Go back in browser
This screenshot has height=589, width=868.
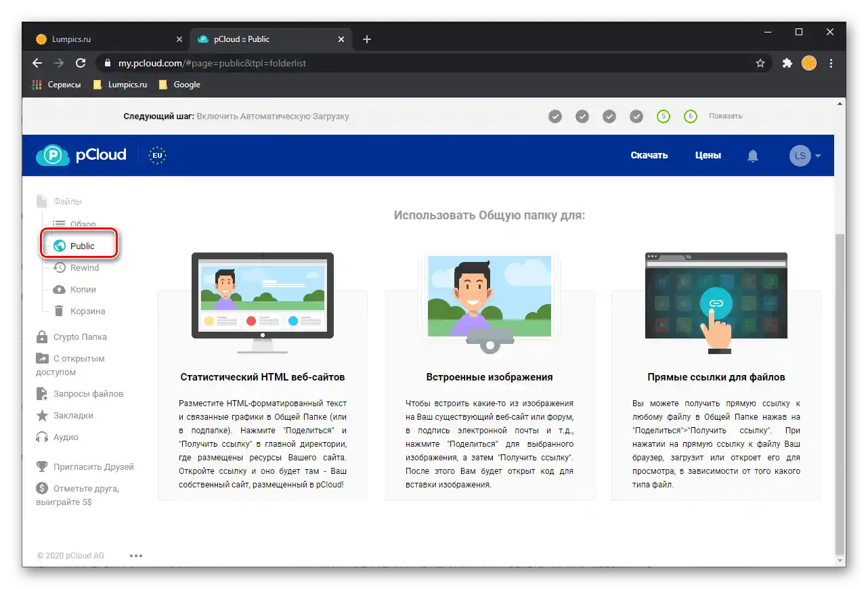(37, 63)
